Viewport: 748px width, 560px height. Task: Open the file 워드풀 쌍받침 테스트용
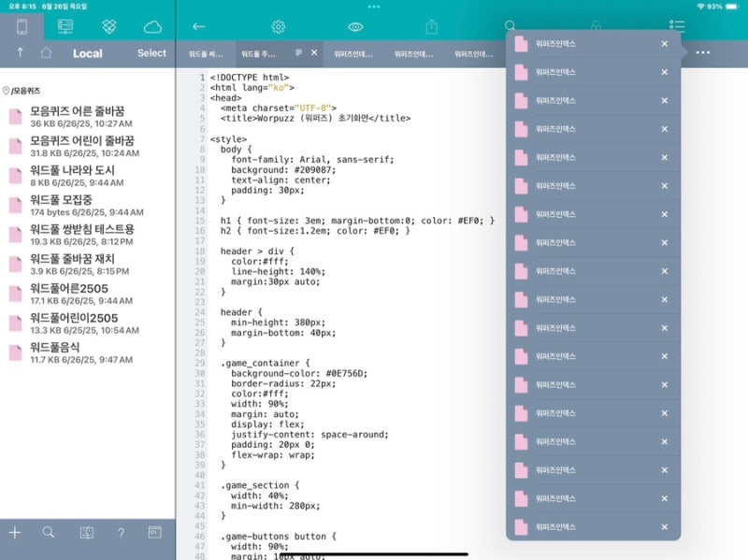pyautogui.click(x=88, y=236)
